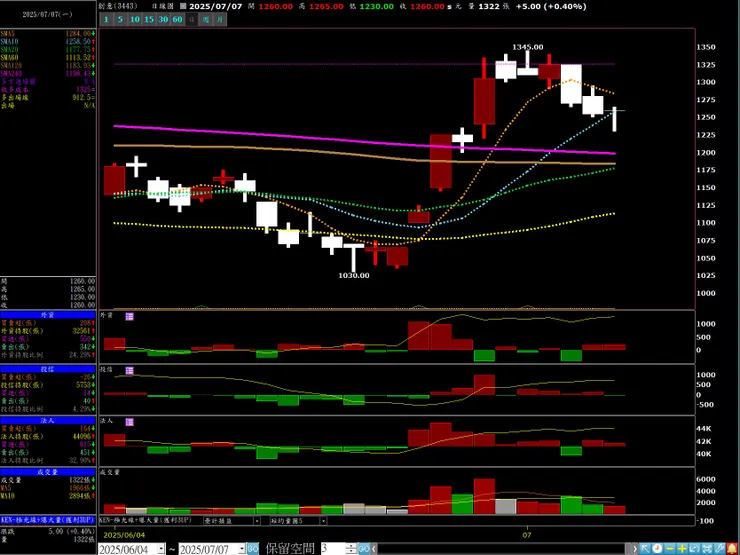Expand the 量計損益 dropdown
740x555 pixels.
(257, 521)
